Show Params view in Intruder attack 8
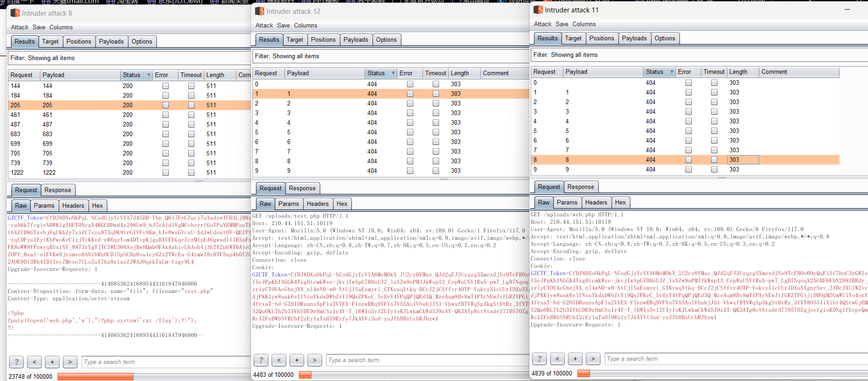Image resolution: width=868 pixels, height=381 pixels. click(44, 205)
